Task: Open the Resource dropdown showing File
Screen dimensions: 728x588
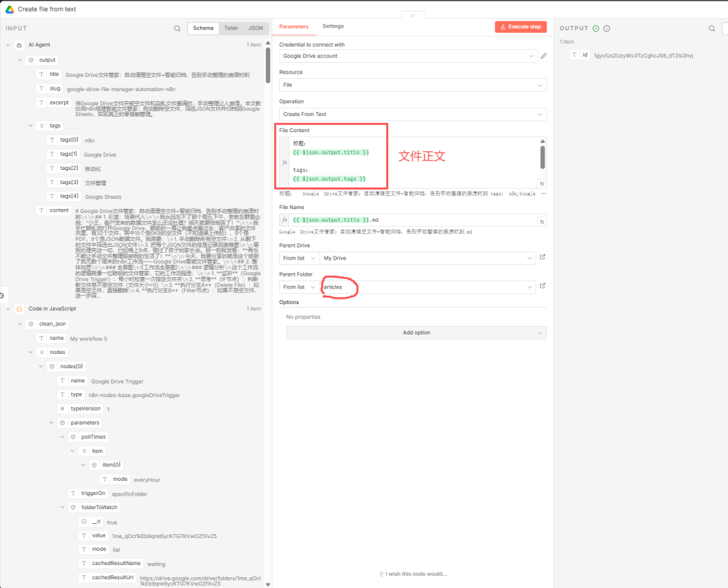Action: coord(413,85)
